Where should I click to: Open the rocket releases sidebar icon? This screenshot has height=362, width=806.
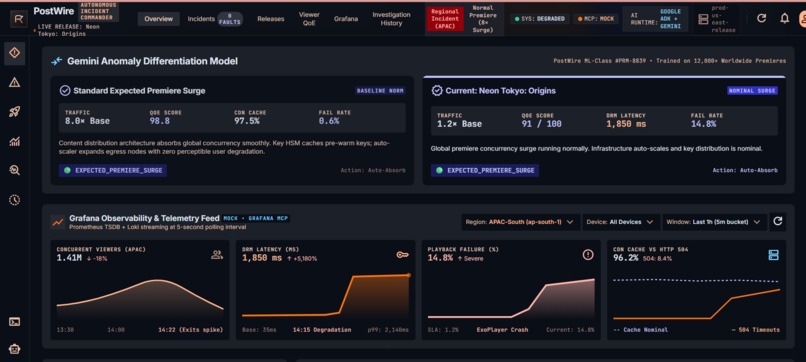click(x=14, y=112)
